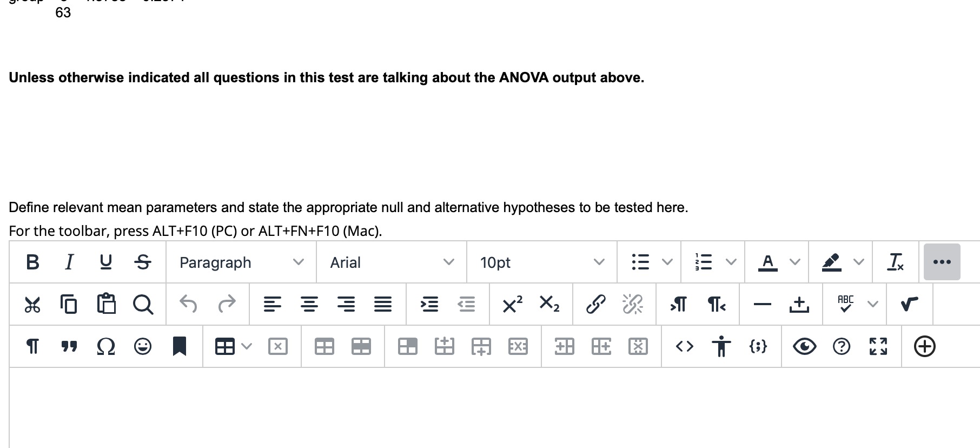
Task: Paste from clipboard icon
Action: (106, 304)
